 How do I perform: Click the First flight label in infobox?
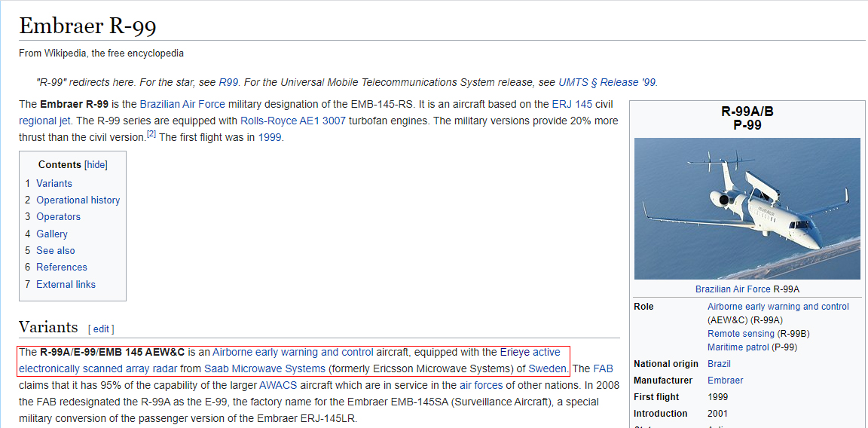click(656, 397)
